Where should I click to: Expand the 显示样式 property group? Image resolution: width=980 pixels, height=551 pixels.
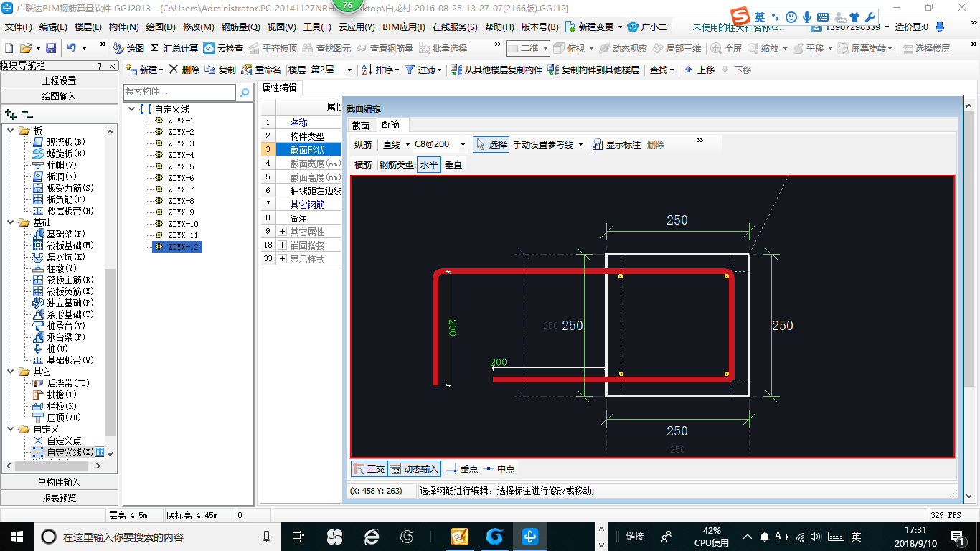(282, 259)
